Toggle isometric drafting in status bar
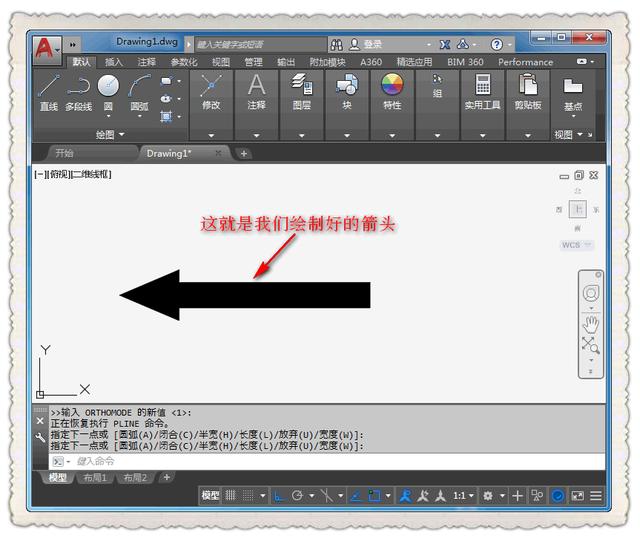 tap(327, 495)
